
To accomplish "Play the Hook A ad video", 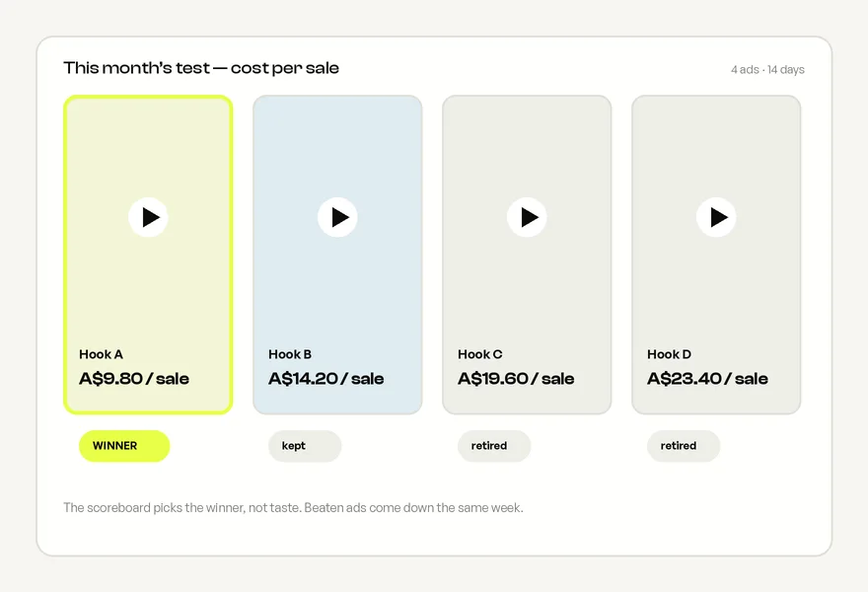I will click(x=148, y=217).
